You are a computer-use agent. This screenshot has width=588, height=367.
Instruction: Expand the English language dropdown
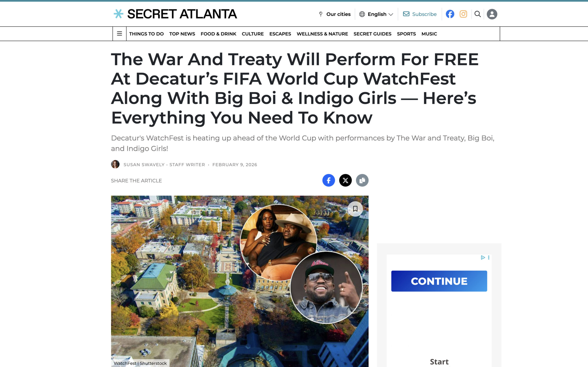tap(376, 14)
